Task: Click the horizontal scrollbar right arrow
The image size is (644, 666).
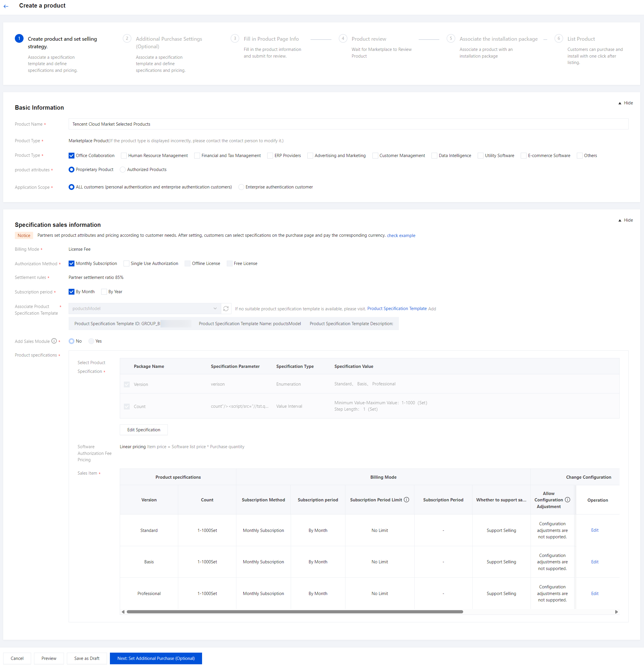Action: pos(616,612)
